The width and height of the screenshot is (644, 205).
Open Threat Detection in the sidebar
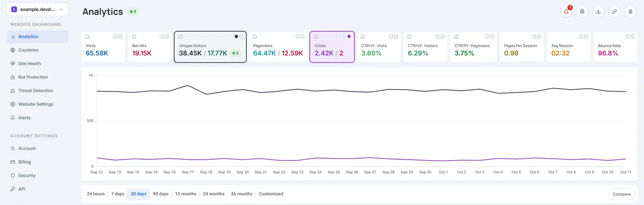(x=38, y=91)
